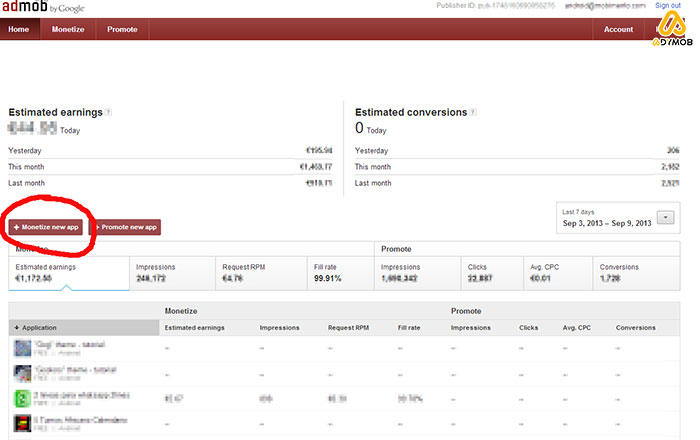Click the second app's thumbnail icon
Screen dimensions: 700x440
tap(22, 374)
